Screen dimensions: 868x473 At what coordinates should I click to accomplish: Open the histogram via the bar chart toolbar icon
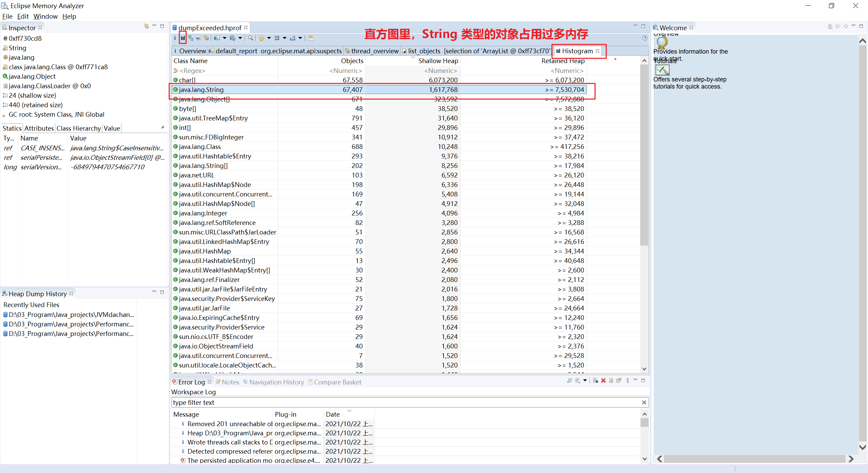click(183, 38)
